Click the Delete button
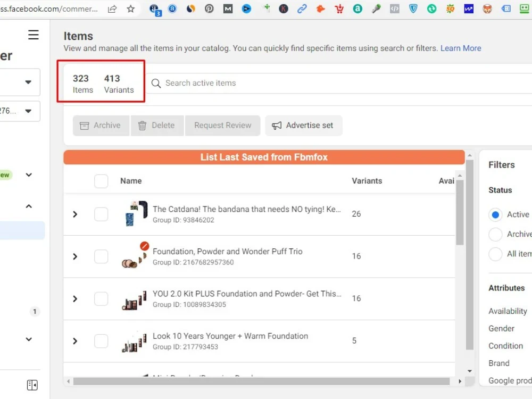 click(x=157, y=126)
